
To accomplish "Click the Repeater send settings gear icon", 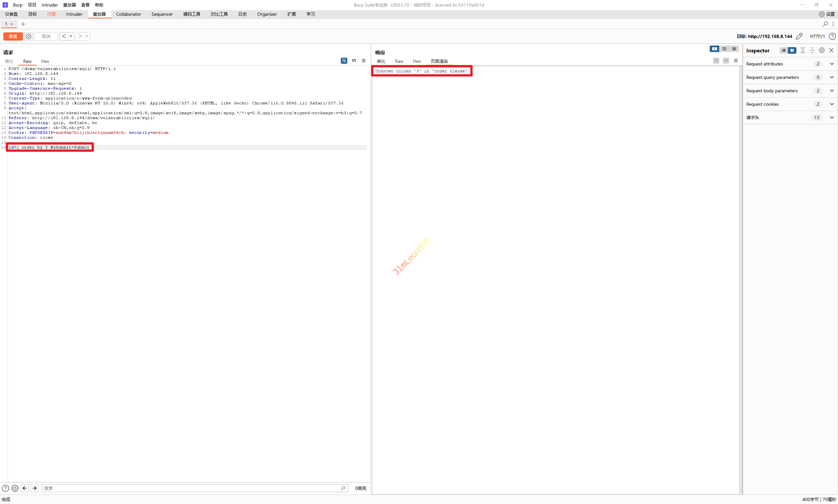I will point(28,36).
